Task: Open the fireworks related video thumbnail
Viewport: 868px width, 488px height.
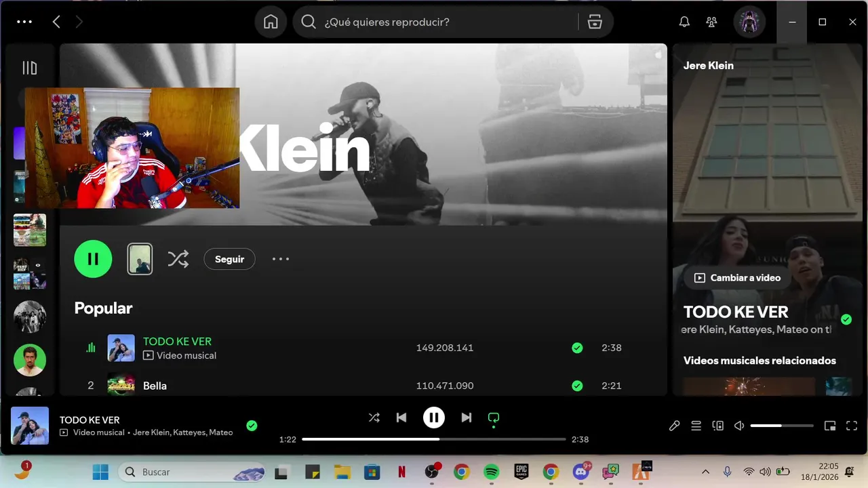Action: [749, 386]
